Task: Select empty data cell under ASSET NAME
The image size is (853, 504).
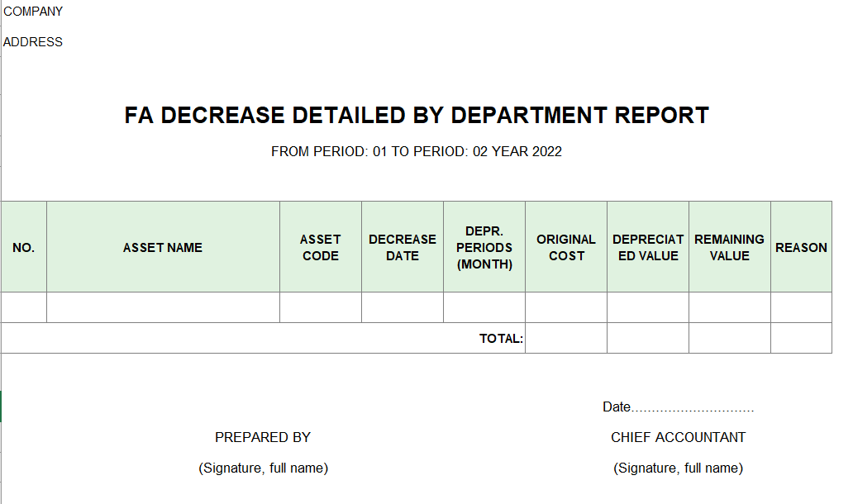Action: 163,307
